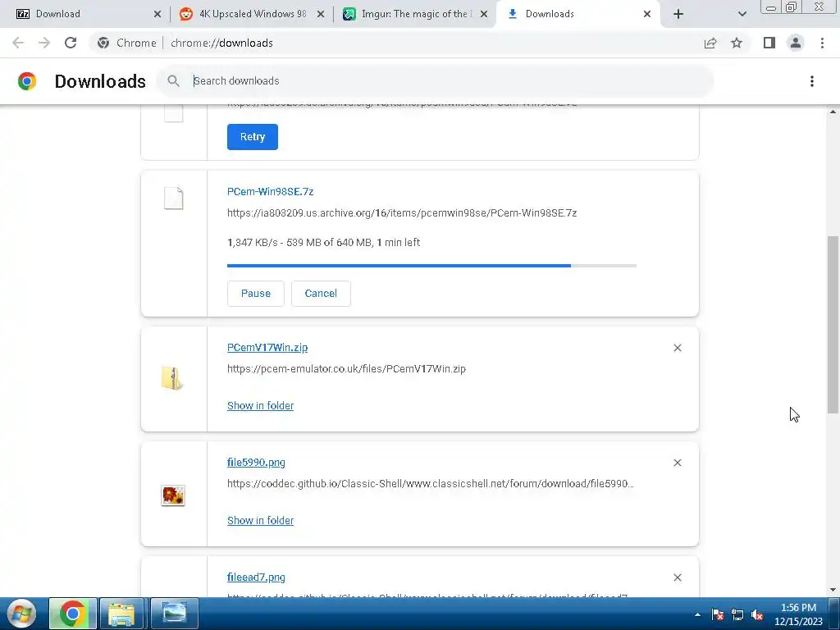The height and width of the screenshot is (630, 840).
Task: Open the PCemV17Win.zip file link
Action: point(267,348)
